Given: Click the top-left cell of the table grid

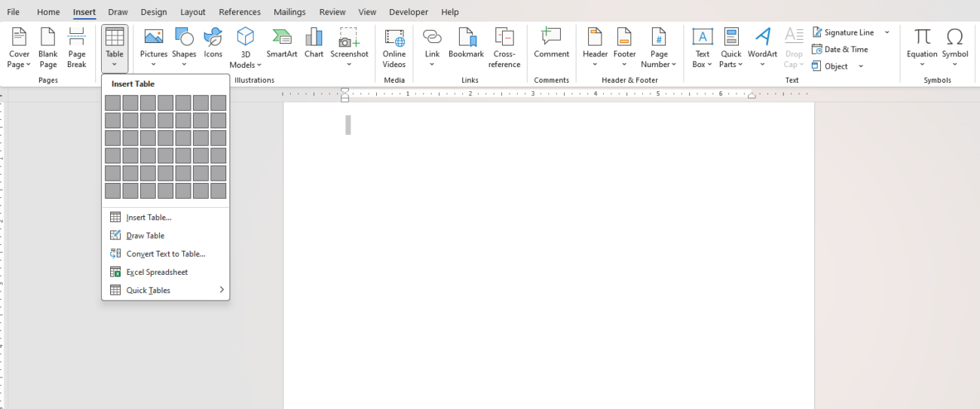Looking at the screenshot, I should (112, 103).
